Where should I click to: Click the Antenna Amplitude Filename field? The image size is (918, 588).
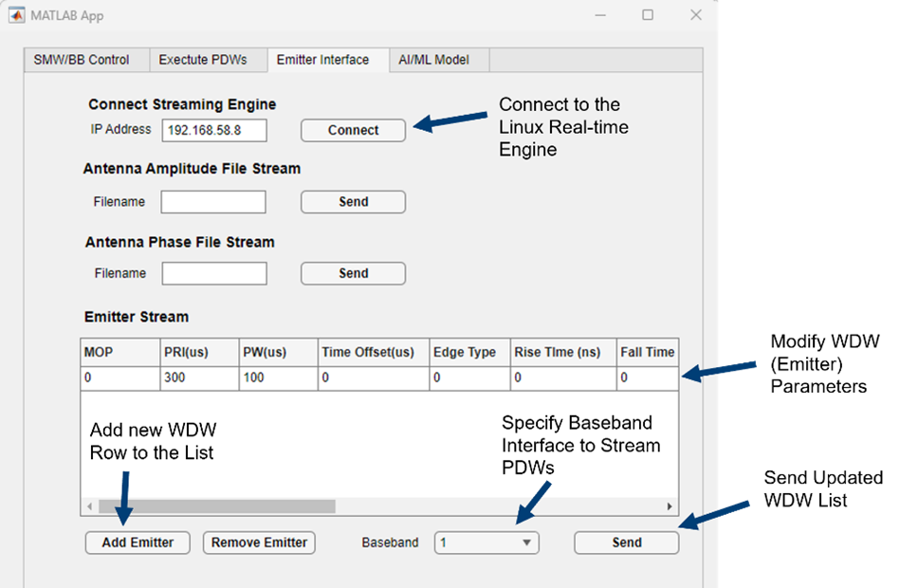(x=213, y=202)
